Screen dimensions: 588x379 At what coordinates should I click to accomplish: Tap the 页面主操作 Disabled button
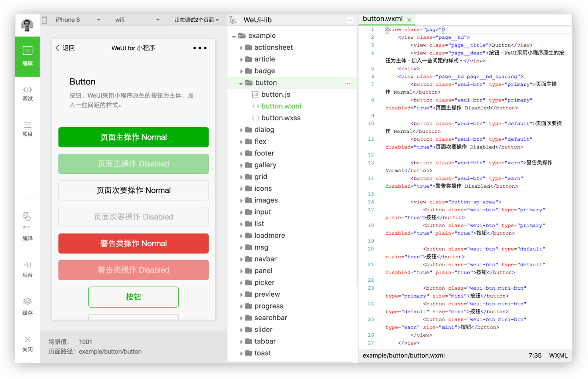pos(133,164)
